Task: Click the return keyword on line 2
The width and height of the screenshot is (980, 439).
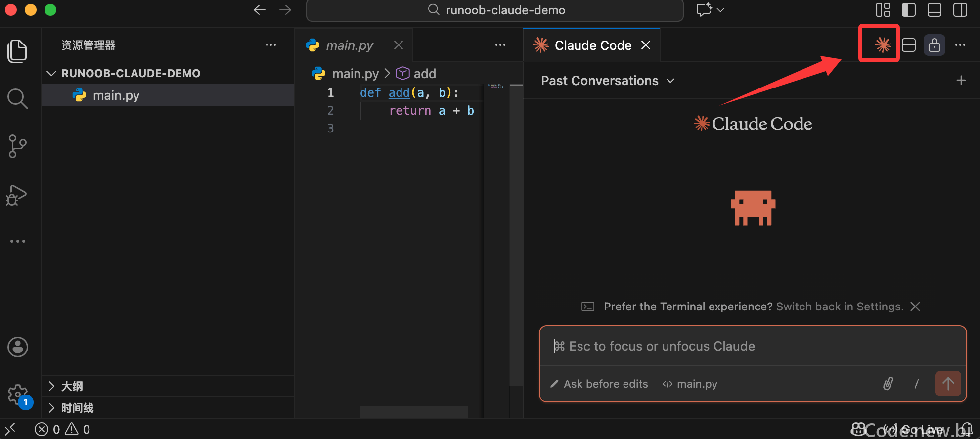Action: pos(410,110)
